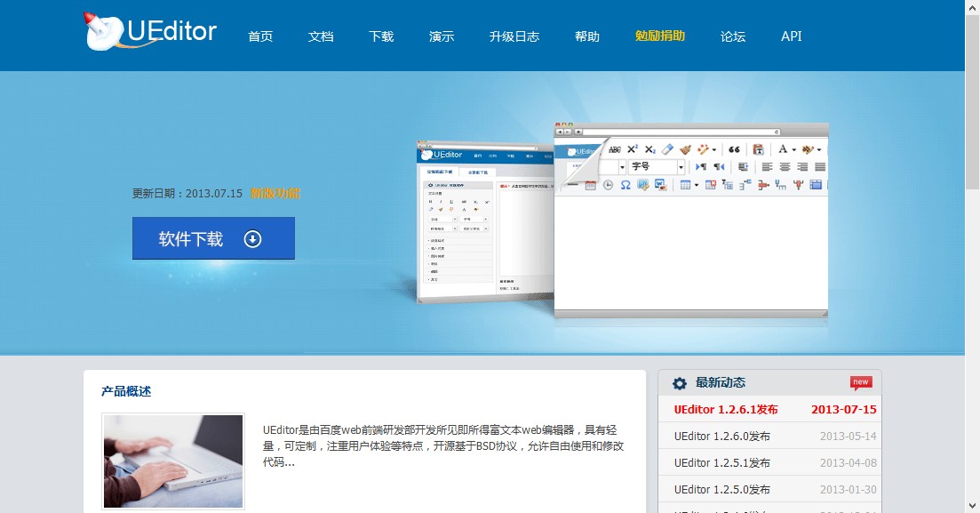Click the background color paint swatch
980x513 pixels.
(x=808, y=149)
